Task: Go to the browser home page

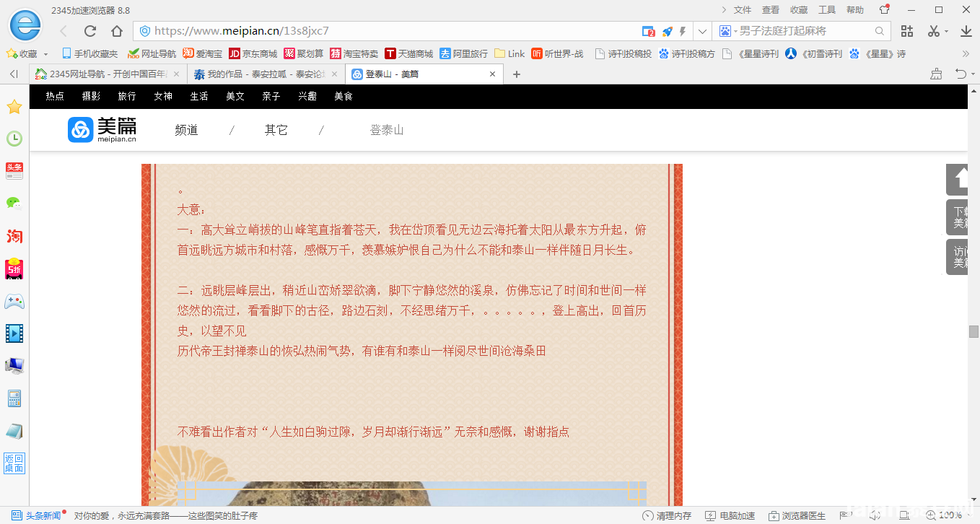Action: [117, 31]
